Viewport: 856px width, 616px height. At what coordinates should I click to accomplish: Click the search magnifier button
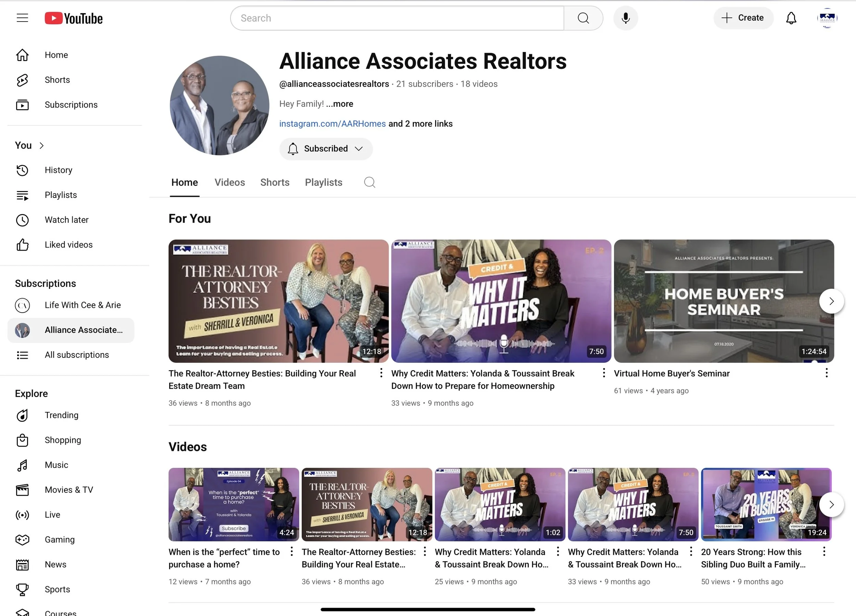click(583, 18)
